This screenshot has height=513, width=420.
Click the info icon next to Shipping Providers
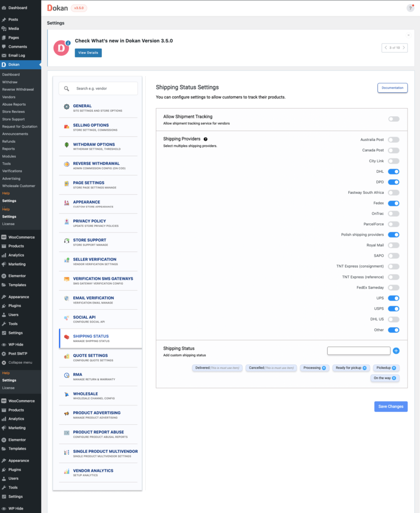(x=205, y=139)
